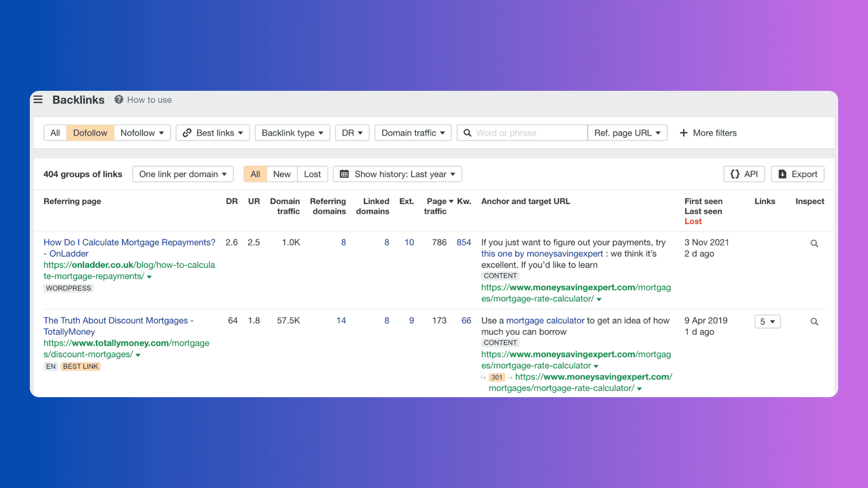Click the API button

pyautogui.click(x=744, y=174)
